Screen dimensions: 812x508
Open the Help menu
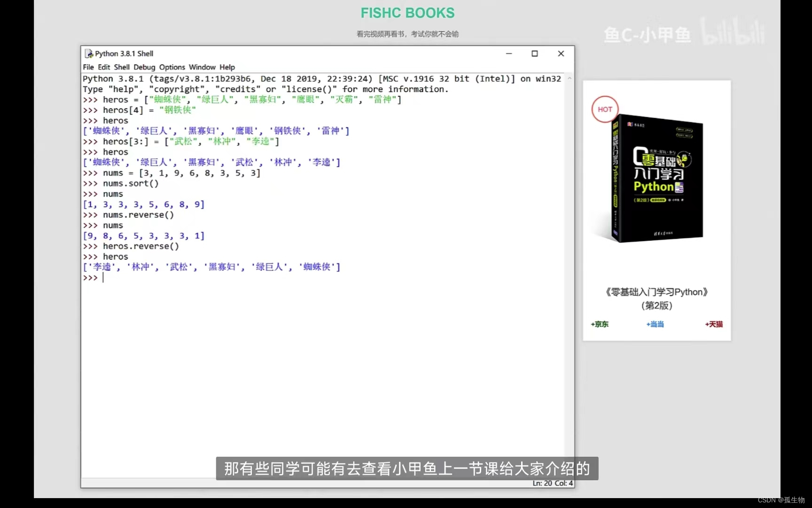227,67
